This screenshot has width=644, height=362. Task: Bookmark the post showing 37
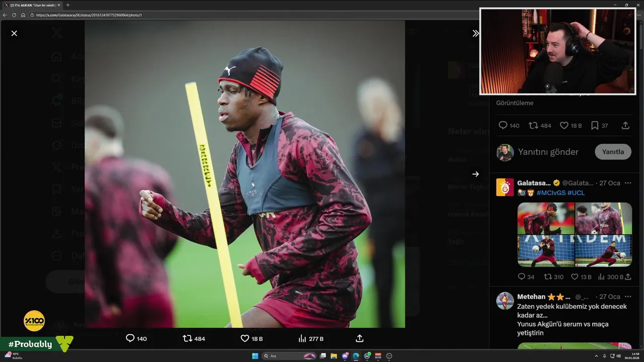[599, 125]
